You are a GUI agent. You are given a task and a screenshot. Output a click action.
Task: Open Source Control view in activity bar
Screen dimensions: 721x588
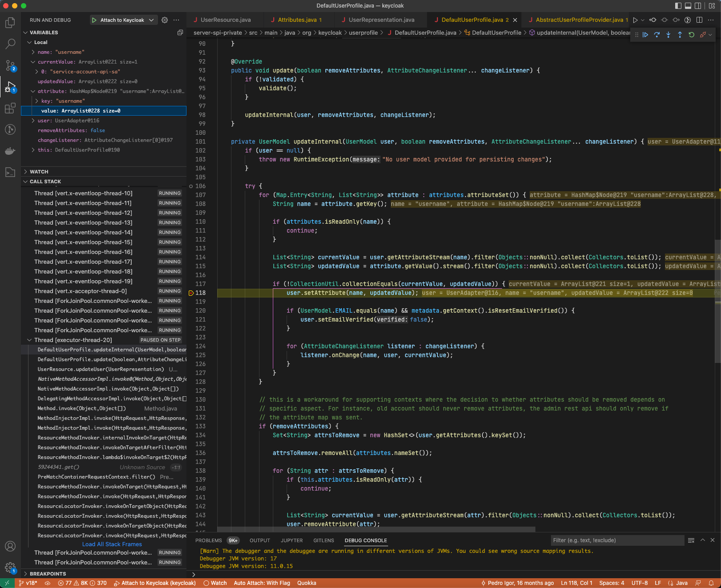coord(10,66)
